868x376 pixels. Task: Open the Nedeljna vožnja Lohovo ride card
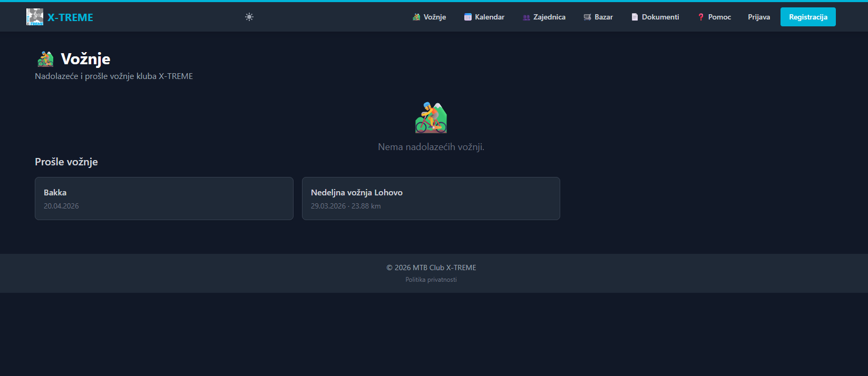click(x=431, y=199)
